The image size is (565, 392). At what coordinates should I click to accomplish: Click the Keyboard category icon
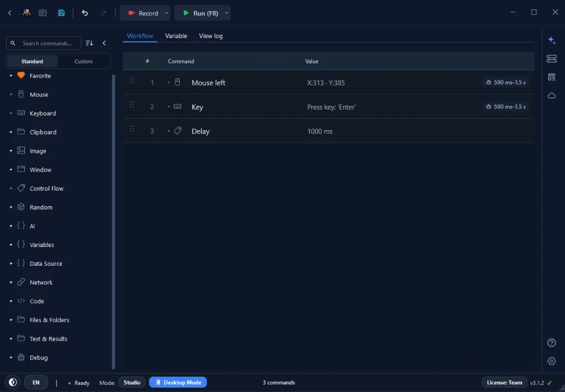tap(22, 112)
